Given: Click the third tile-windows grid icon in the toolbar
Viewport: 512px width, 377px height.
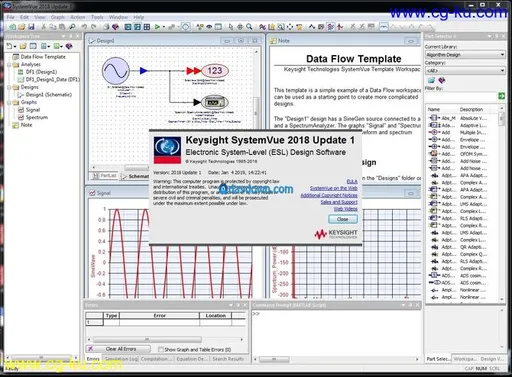Looking at the screenshot, I should [147, 27].
